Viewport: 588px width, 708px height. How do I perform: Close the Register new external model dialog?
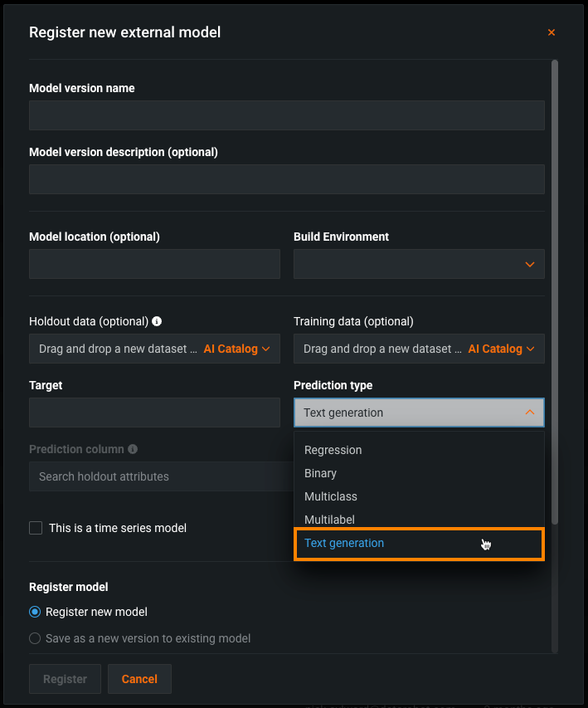(x=552, y=32)
